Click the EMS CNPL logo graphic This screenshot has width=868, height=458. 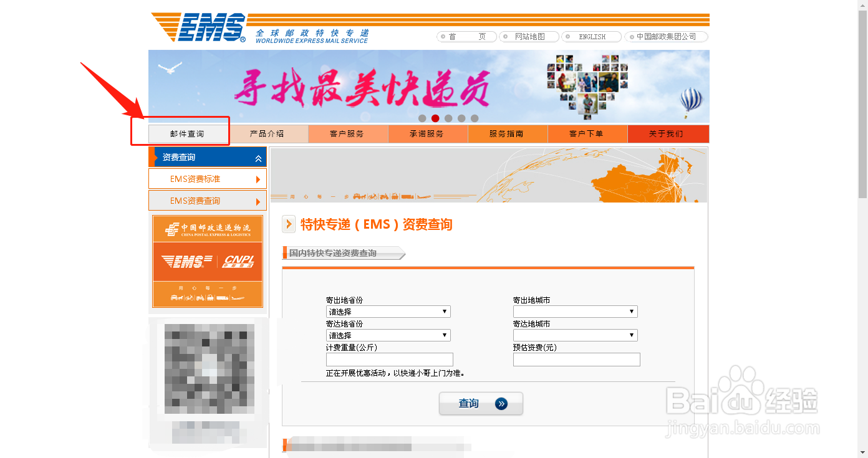click(x=208, y=261)
